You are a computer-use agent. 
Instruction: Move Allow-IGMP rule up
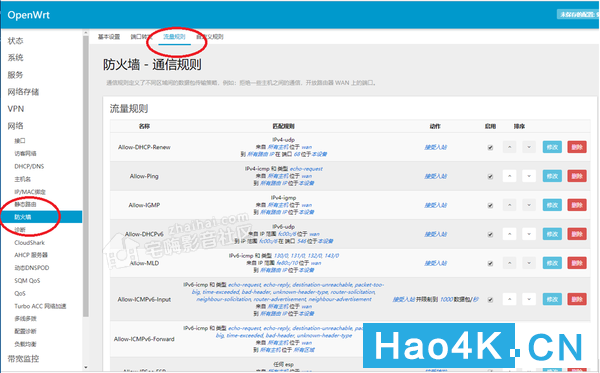coord(509,205)
